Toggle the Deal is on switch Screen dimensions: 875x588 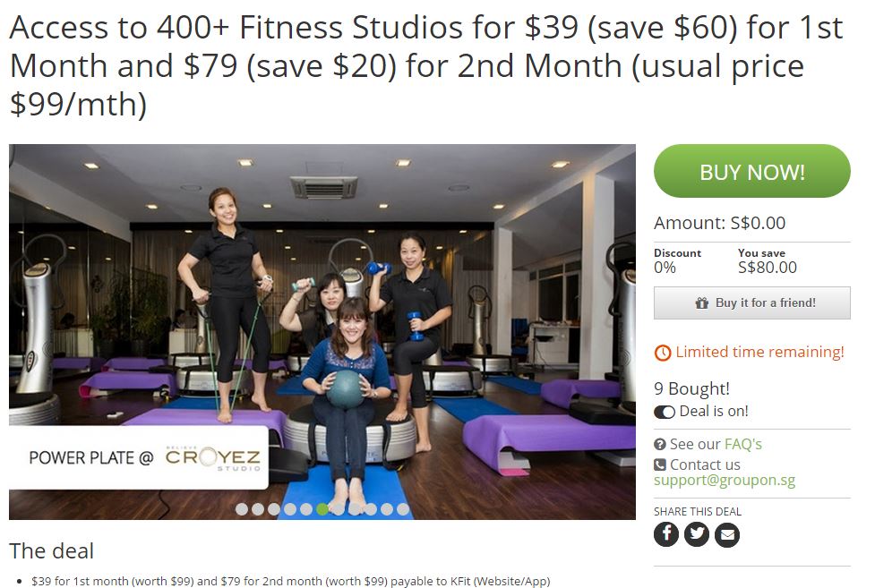(664, 412)
